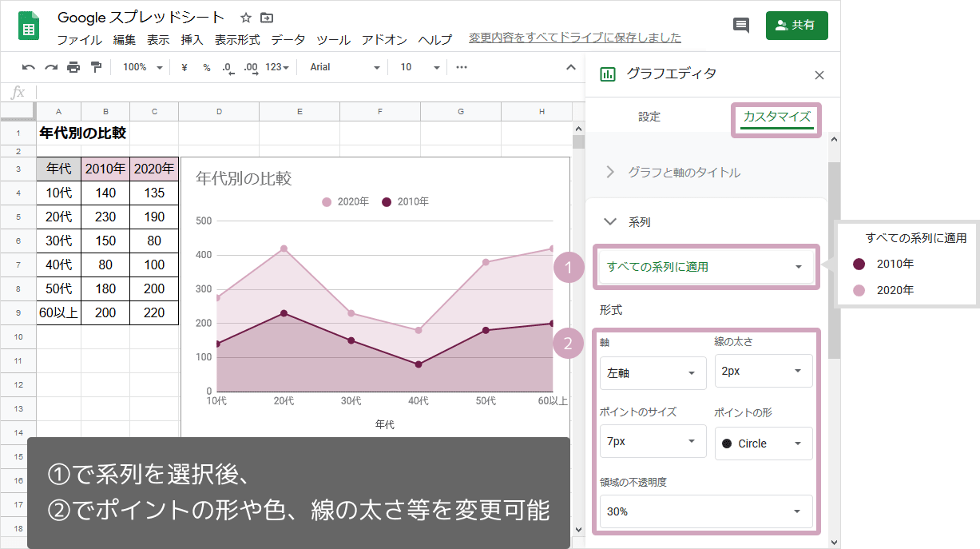This screenshot has height=549, width=980.
Task: Open the comments history icon
Action: [x=741, y=25]
